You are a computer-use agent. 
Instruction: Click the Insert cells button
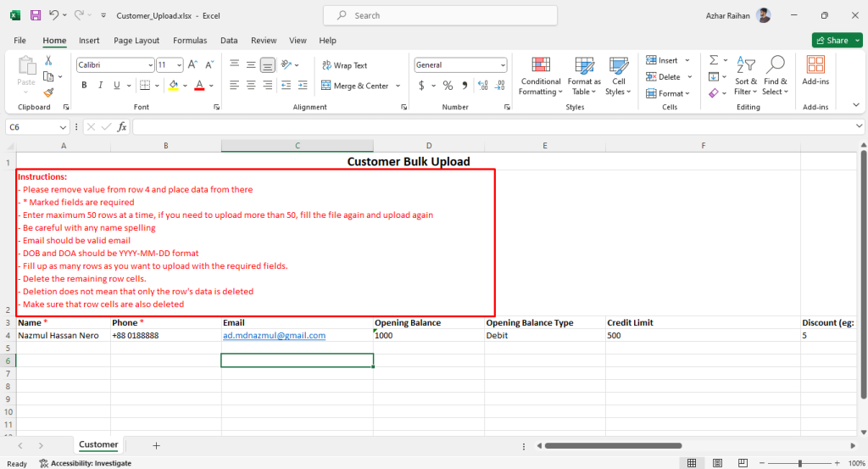(662, 60)
